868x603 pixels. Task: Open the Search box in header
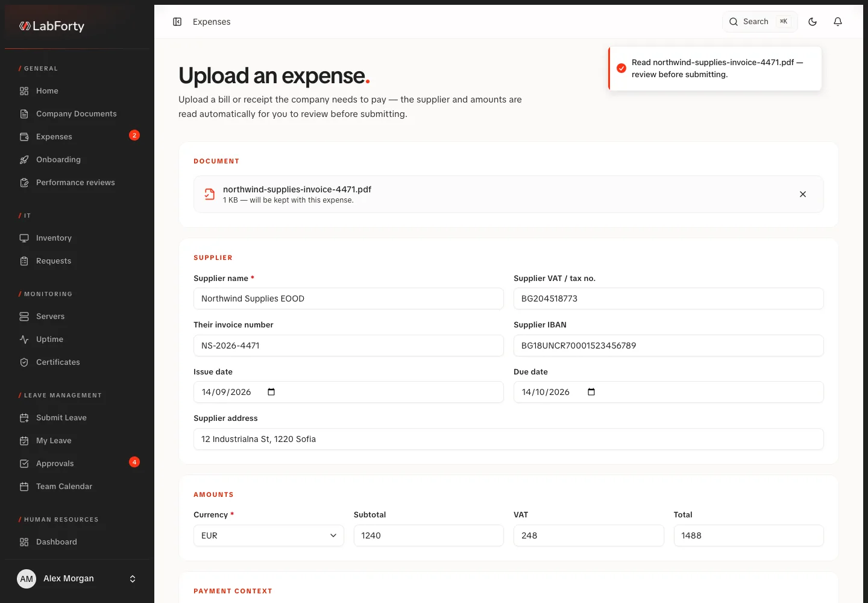point(760,22)
